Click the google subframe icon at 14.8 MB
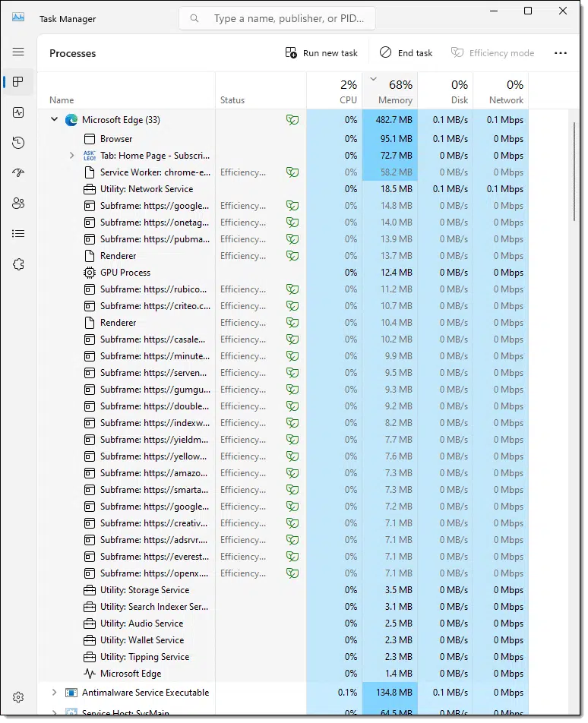 point(90,206)
